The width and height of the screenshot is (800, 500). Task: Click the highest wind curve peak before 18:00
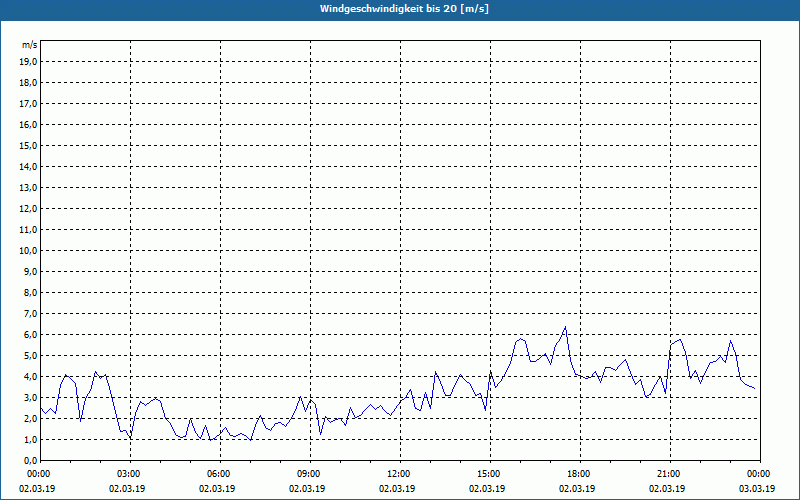[x=565, y=327]
